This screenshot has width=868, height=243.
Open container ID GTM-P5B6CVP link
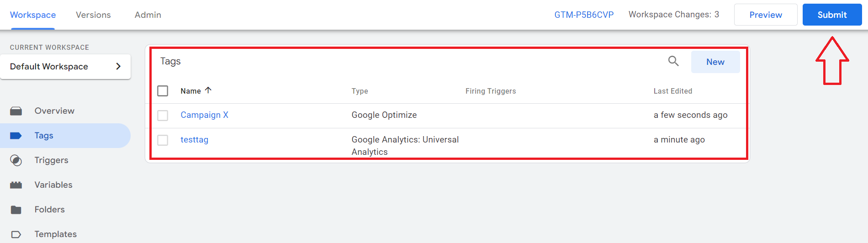[x=584, y=15]
